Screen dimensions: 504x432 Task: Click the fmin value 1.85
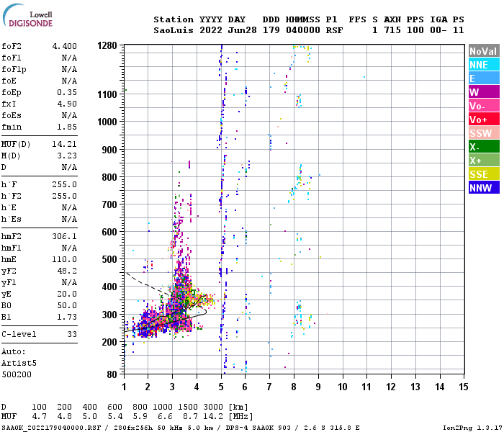pyautogui.click(x=67, y=127)
